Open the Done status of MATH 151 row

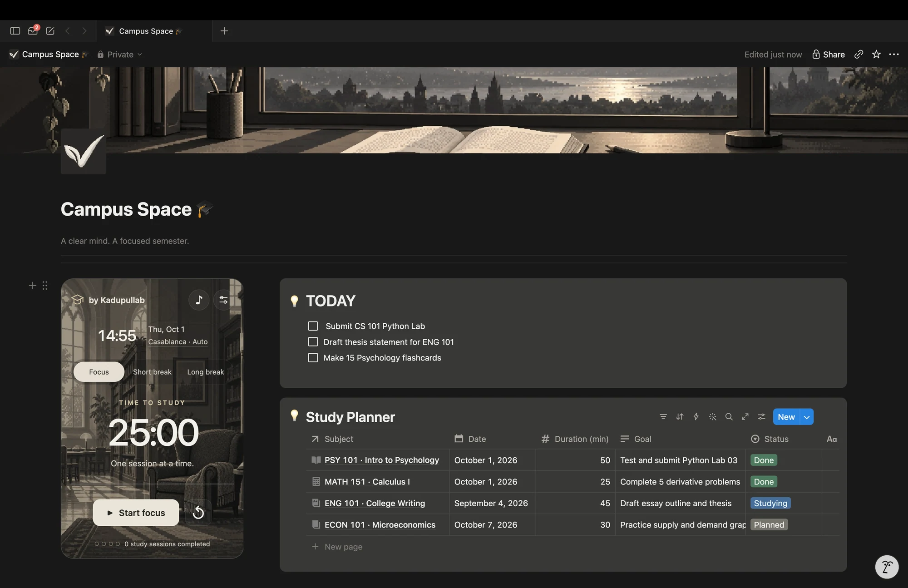pyautogui.click(x=764, y=482)
